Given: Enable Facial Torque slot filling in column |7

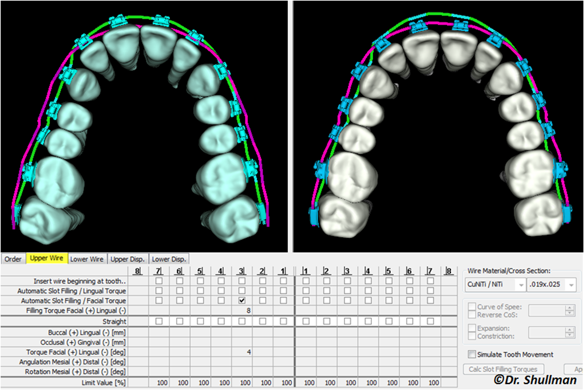Looking at the screenshot, I should click(x=430, y=300).
